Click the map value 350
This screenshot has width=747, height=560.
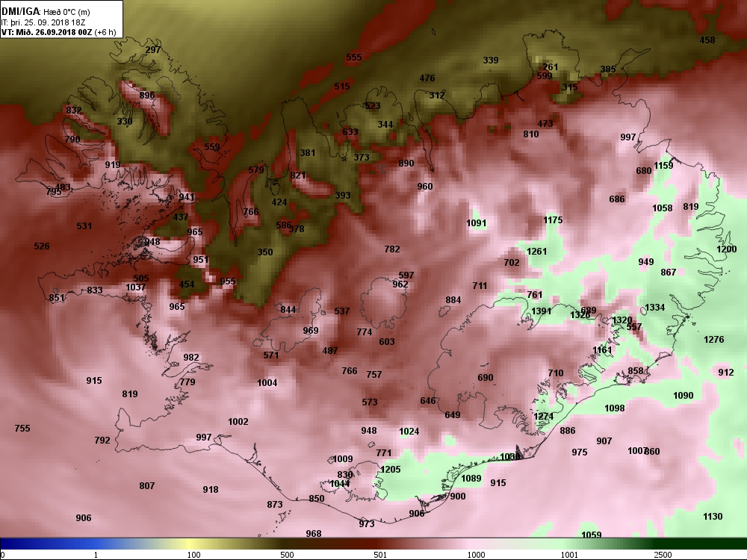tap(265, 252)
